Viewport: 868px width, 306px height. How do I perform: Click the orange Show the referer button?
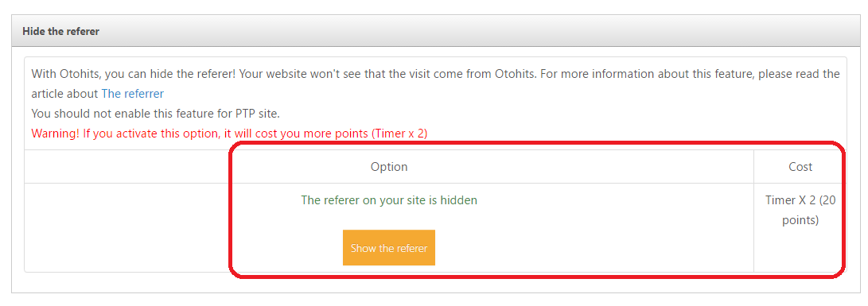click(x=388, y=248)
